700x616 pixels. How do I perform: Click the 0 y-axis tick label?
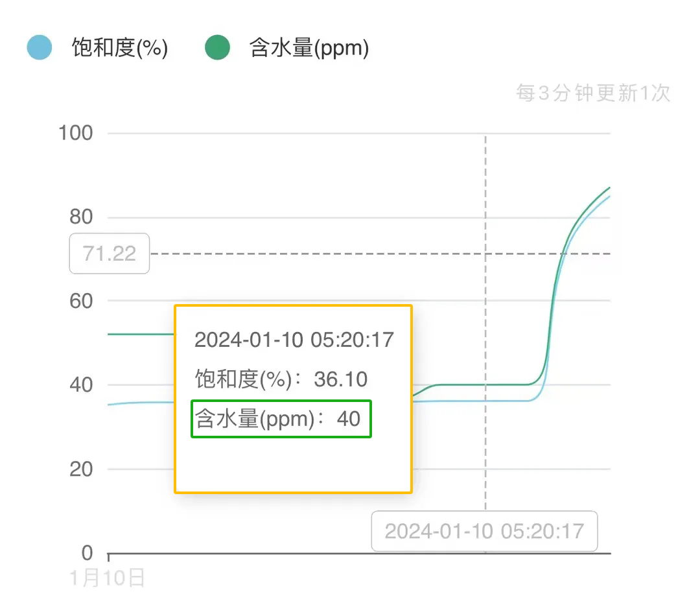click(87, 553)
